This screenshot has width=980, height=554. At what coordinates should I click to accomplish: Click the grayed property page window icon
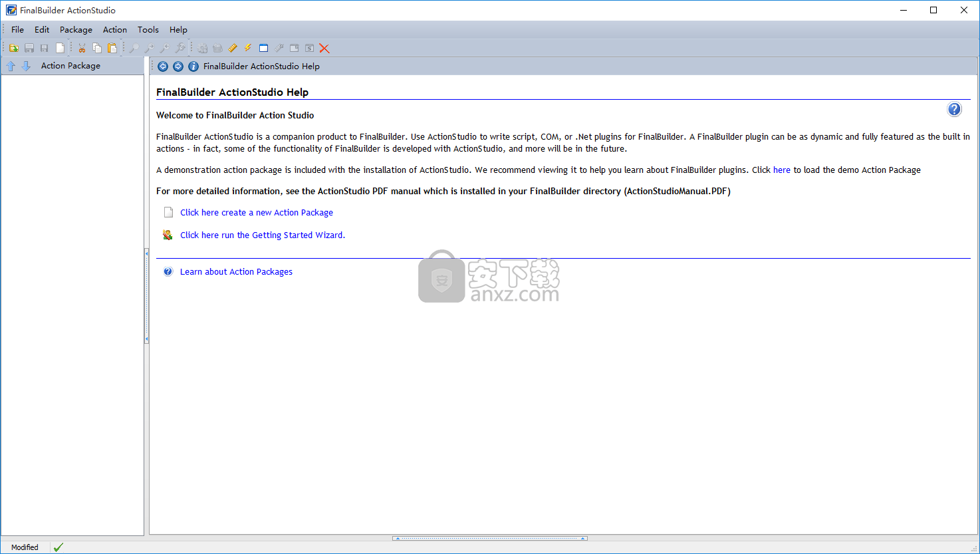pos(294,48)
